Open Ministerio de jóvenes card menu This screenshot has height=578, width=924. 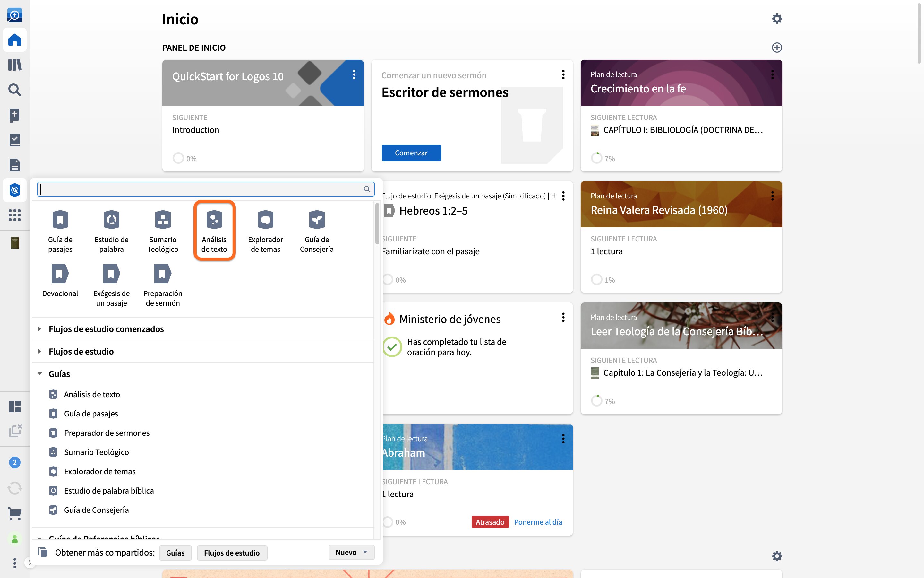click(563, 317)
